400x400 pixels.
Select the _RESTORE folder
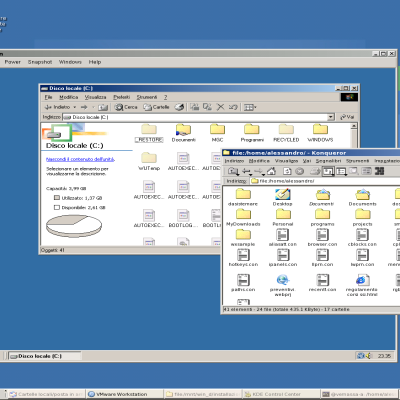coord(149,133)
